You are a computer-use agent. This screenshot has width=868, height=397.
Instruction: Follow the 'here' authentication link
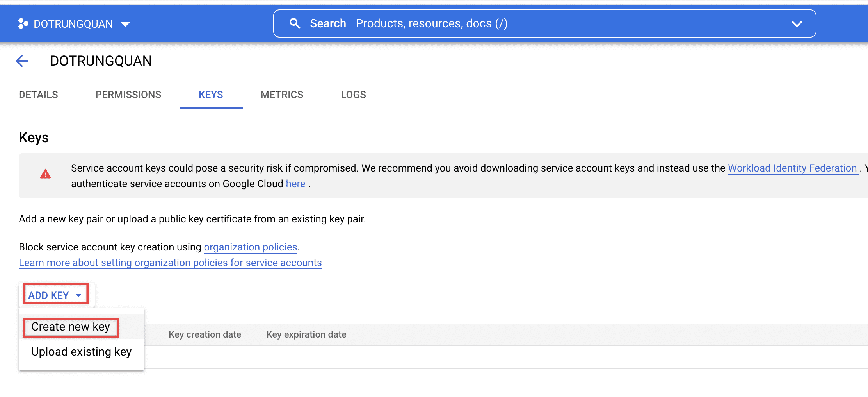295,184
